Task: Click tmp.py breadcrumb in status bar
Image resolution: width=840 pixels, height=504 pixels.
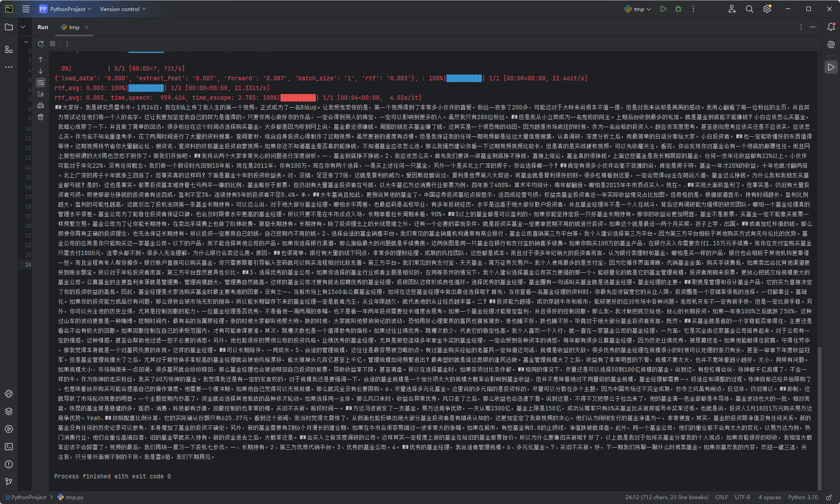Action: click(71, 497)
